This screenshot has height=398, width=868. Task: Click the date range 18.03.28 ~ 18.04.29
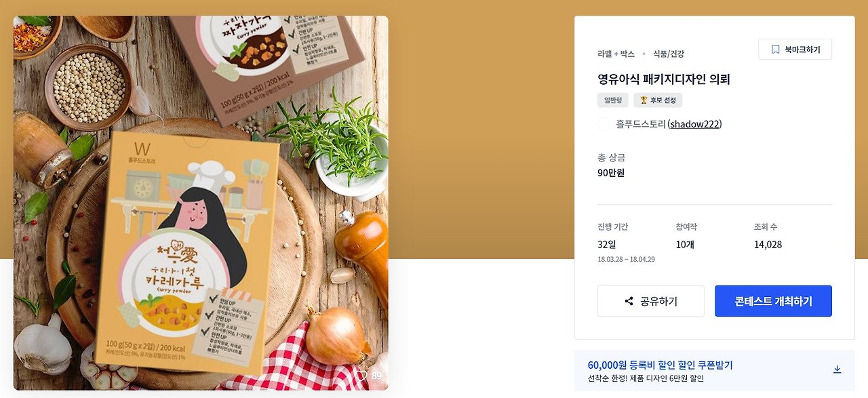tap(626, 260)
